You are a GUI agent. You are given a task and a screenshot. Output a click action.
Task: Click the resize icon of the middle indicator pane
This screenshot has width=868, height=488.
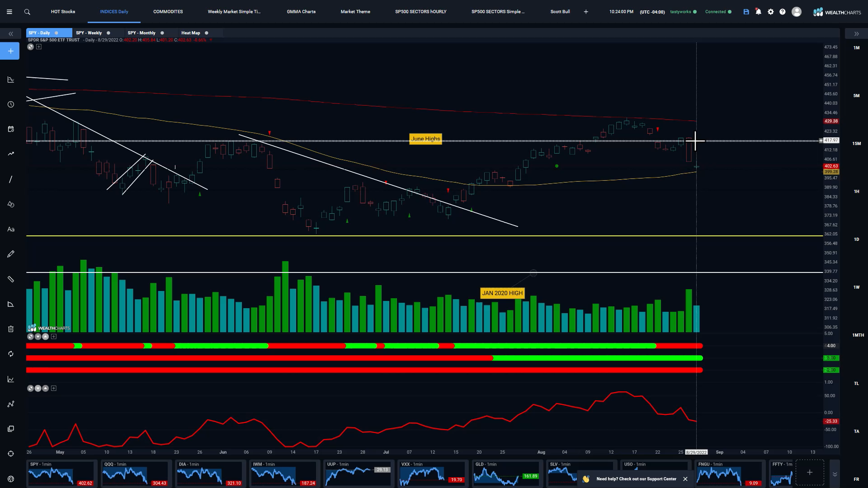(30, 337)
